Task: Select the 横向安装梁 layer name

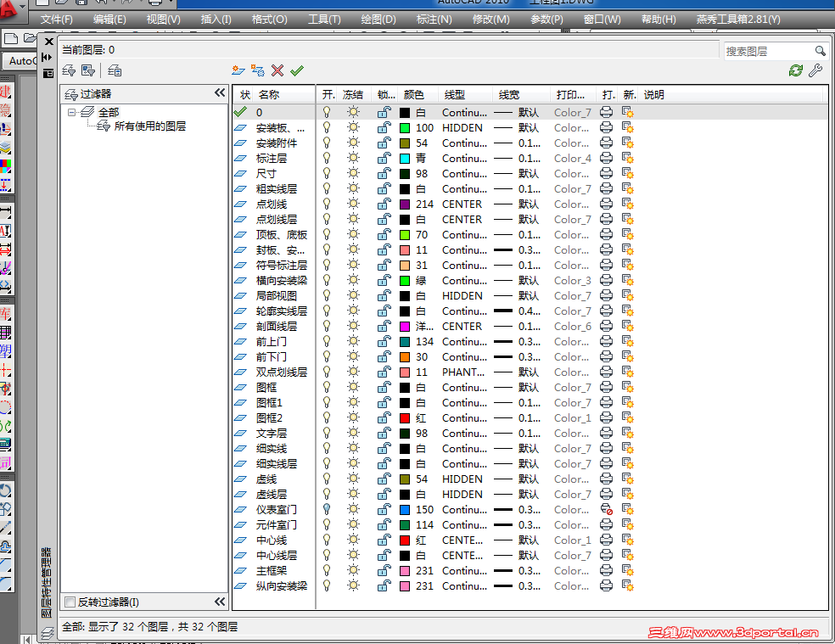Action: [x=281, y=280]
